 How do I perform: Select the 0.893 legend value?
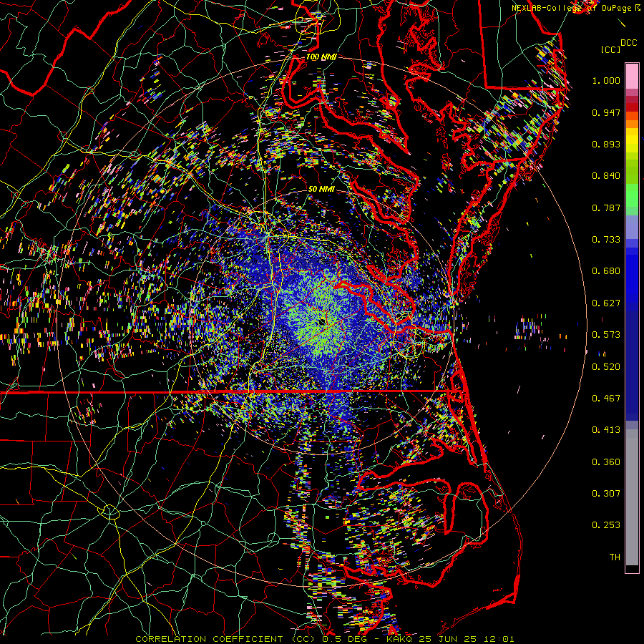(606, 144)
